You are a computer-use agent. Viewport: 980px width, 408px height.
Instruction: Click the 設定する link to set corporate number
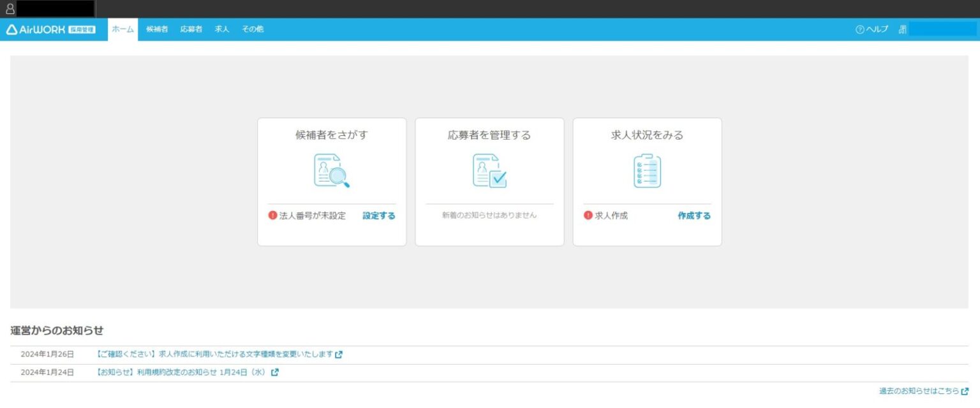click(x=377, y=215)
